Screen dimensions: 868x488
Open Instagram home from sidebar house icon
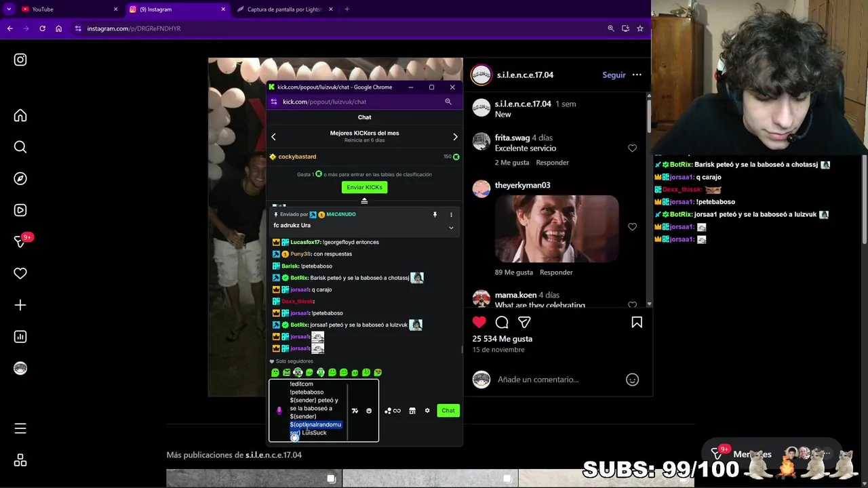click(20, 115)
